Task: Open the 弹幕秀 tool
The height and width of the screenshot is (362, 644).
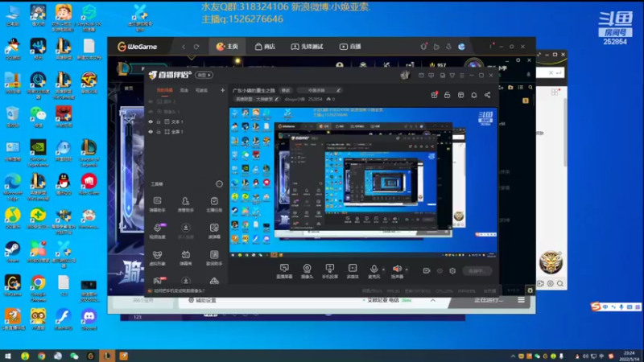Action: [x=186, y=257]
